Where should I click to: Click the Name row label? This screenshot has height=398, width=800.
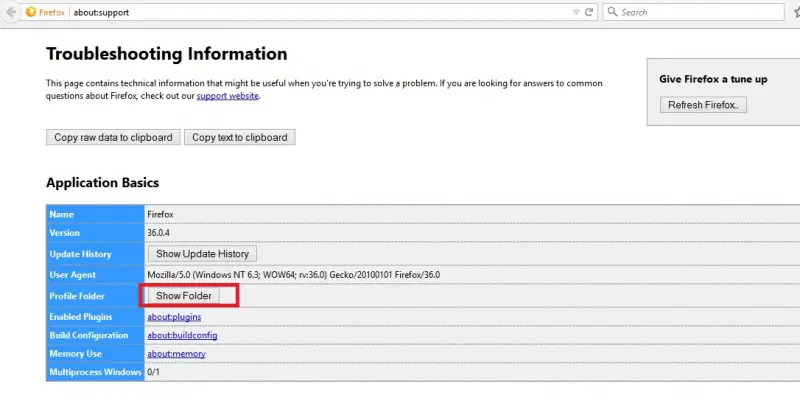[61, 214]
